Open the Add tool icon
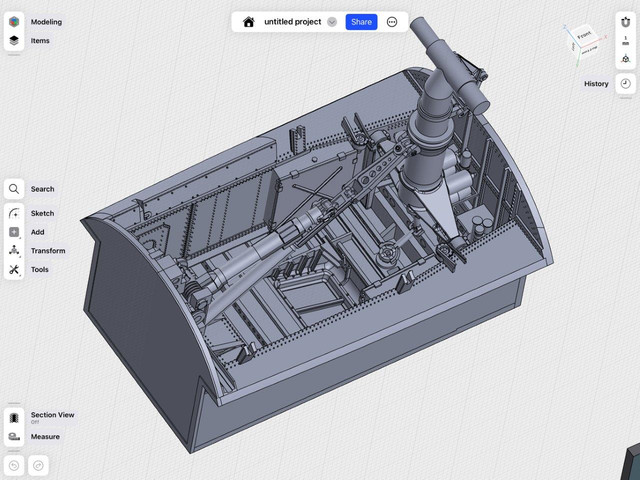The height and width of the screenshot is (480, 640). 14,232
